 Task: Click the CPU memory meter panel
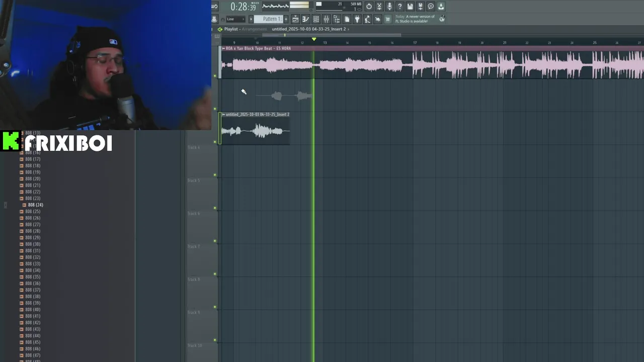339,7
